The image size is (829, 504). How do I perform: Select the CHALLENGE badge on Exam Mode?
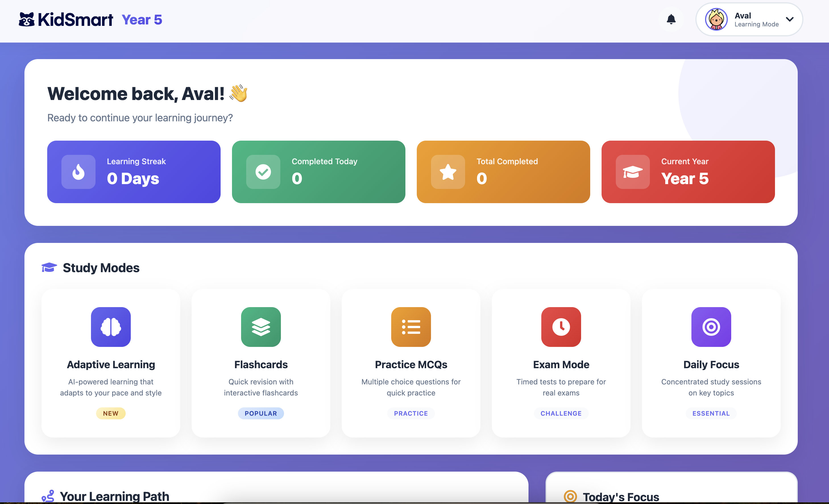point(561,413)
